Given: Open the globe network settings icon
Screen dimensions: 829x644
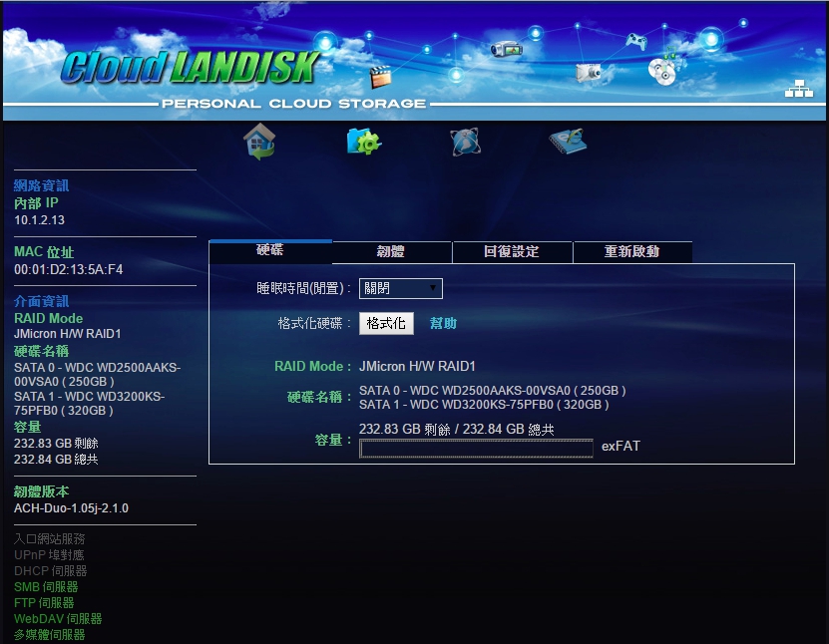Looking at the screenshot, I should click(465, 142).
